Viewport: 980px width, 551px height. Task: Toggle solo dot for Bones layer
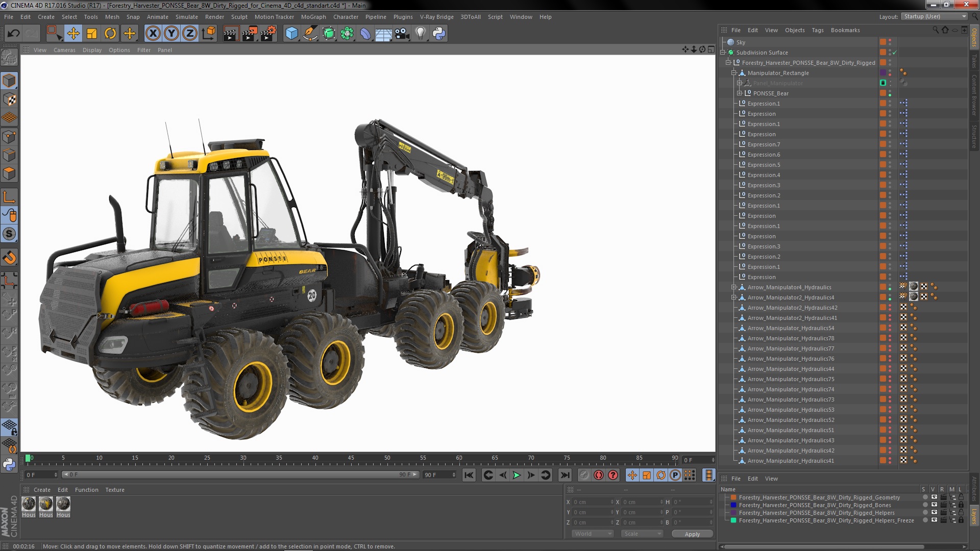[x=925, y=505]
